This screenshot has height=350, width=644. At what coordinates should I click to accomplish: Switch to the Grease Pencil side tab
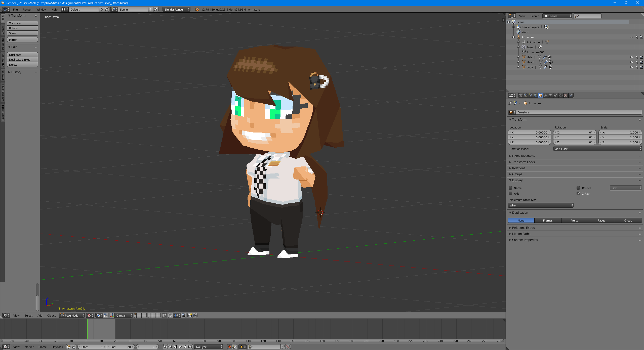(x=3, y=92)
